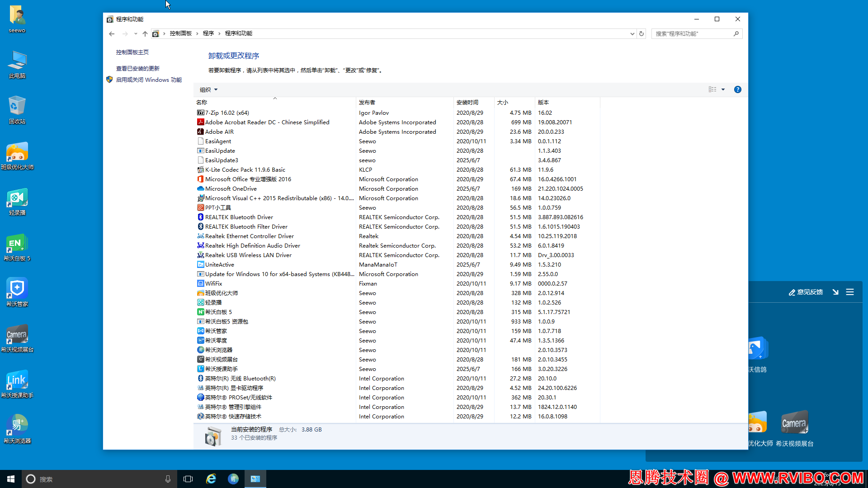
Task: Go up one level with up arrow
Action: (x=145, y=33)
